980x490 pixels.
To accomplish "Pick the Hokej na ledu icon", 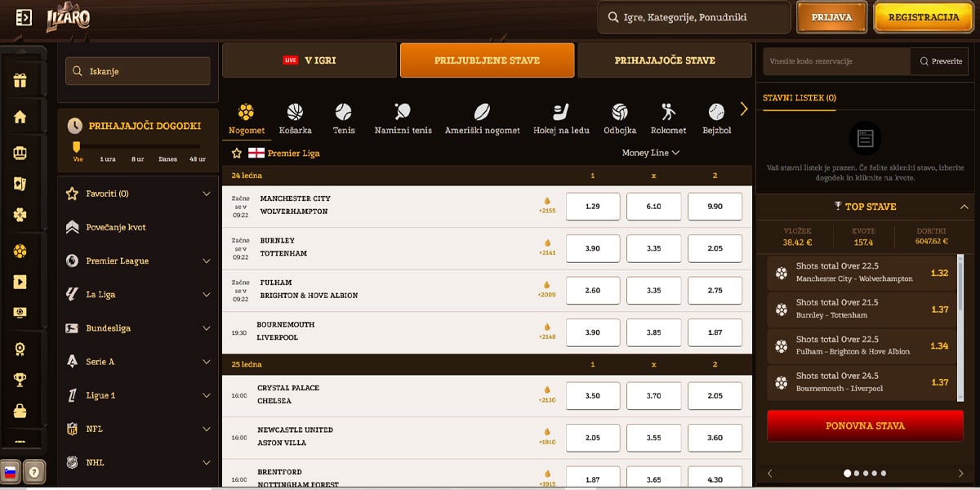I will point(560,118).
